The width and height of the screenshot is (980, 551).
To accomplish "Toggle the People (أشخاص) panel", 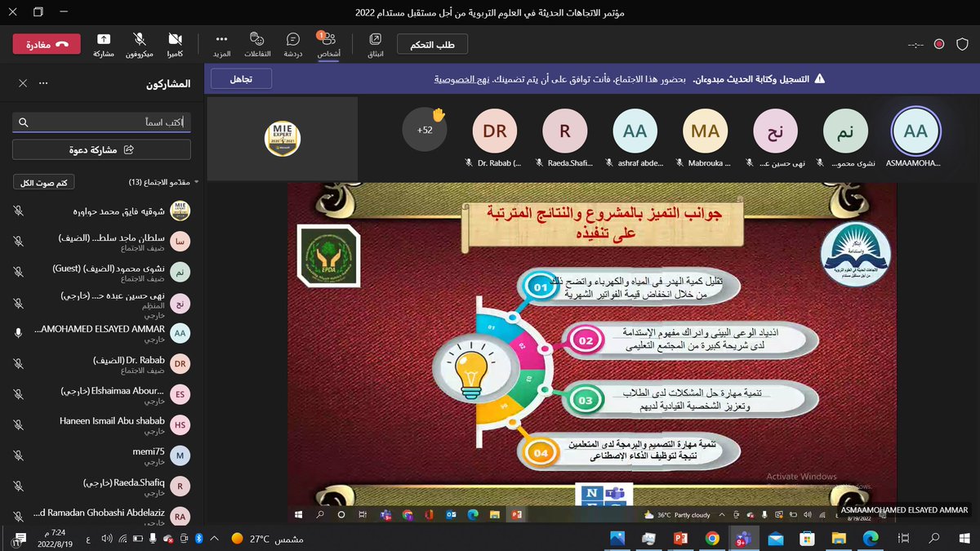I will [328, 44].
